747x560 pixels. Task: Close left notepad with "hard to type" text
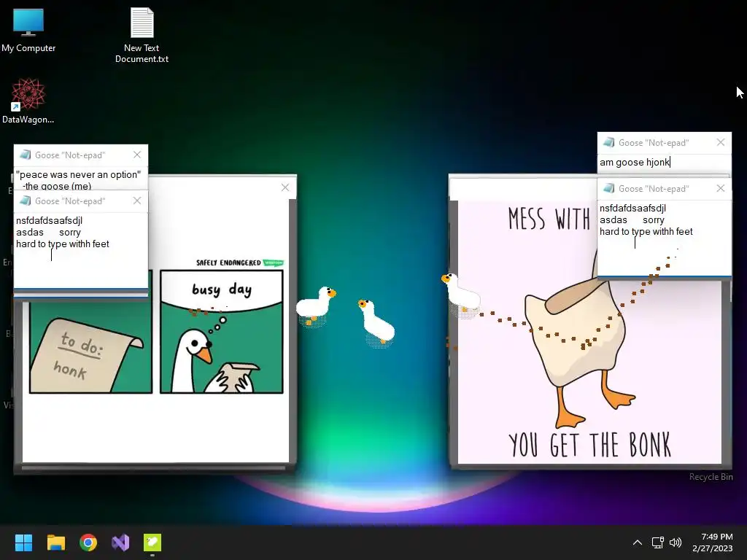(x=137, y=201)
